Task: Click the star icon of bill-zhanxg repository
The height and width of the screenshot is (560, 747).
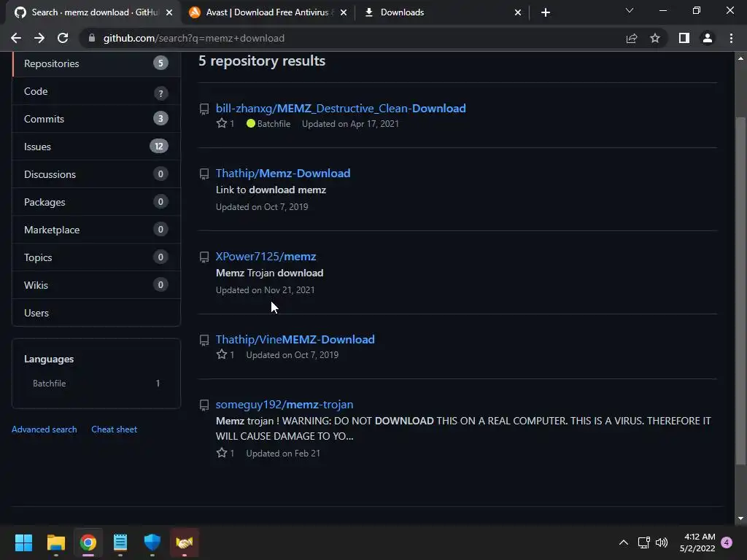Action: click(222, 123)
